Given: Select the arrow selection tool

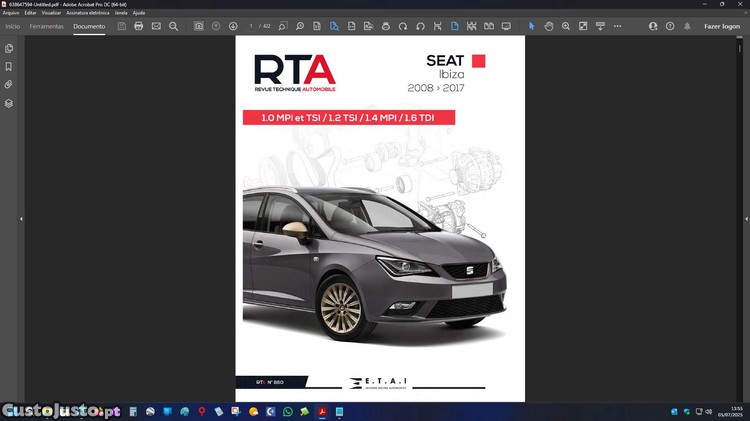Looking at the screenshot, I should pyautogui.click(x=531, y=26).
